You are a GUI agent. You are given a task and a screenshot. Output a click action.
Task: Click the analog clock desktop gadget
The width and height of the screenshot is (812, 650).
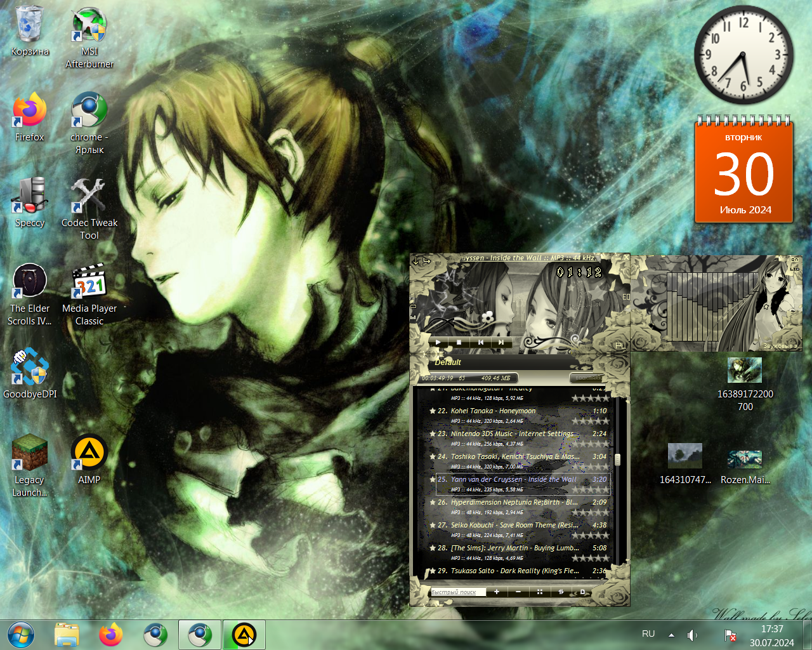pyautogui.click(x=744, y=55)
